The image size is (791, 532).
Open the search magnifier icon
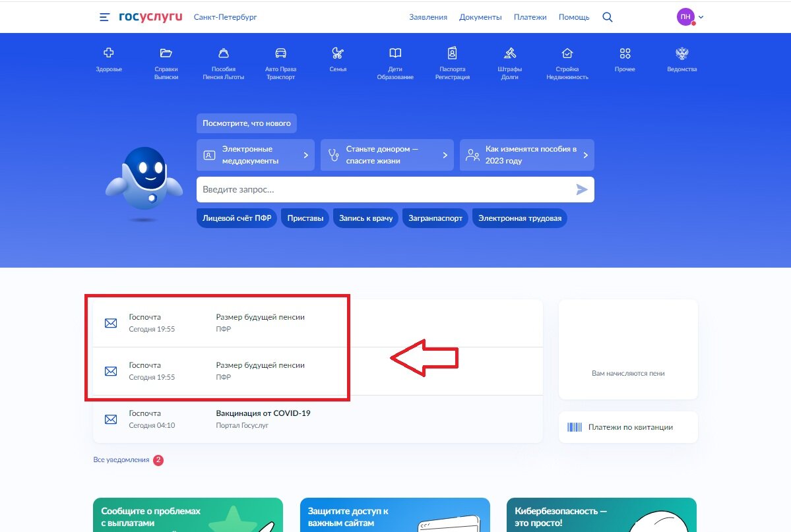point(607,17)
